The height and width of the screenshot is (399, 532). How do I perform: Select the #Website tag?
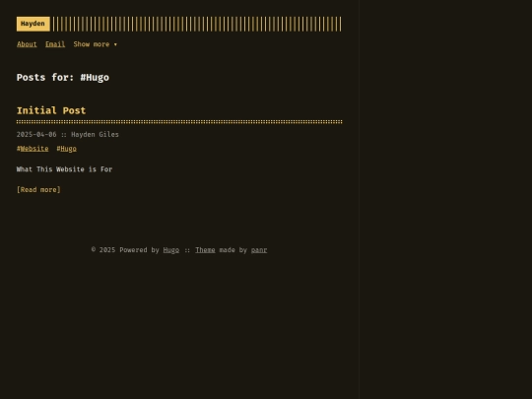click(x=33, y=149)
